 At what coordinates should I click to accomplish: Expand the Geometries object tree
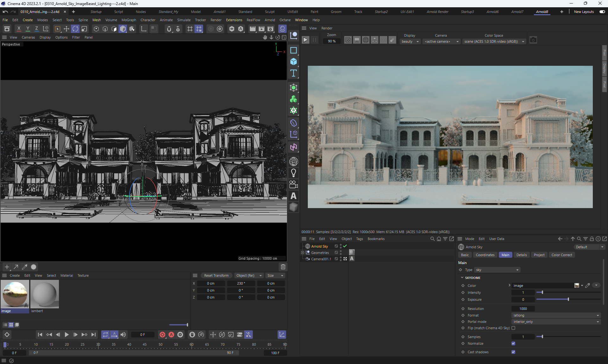click(302, 253)
